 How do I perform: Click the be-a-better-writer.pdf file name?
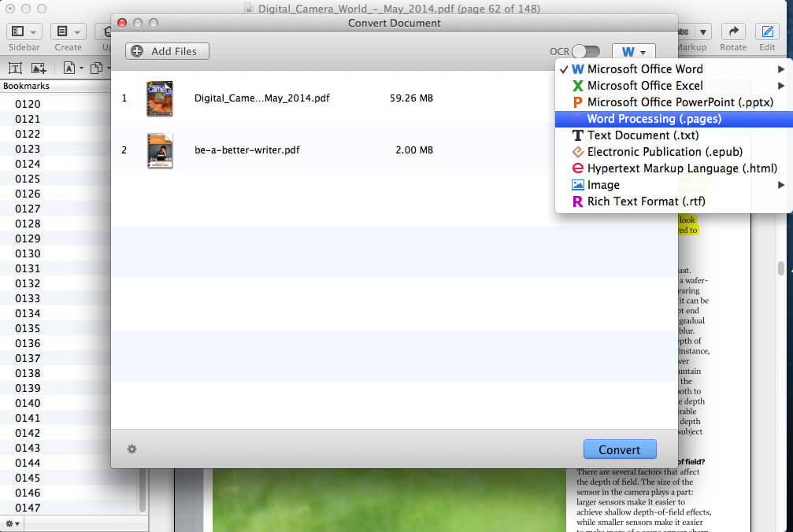click(246, 150)
